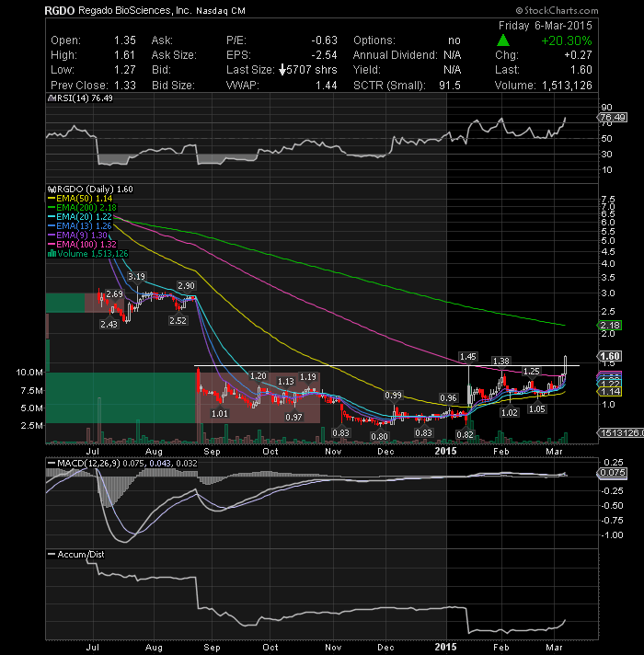Click the 1.60 last price axis tag
Image resolution: width=644 pixels, height=655 pixels.
coord(610,356)
